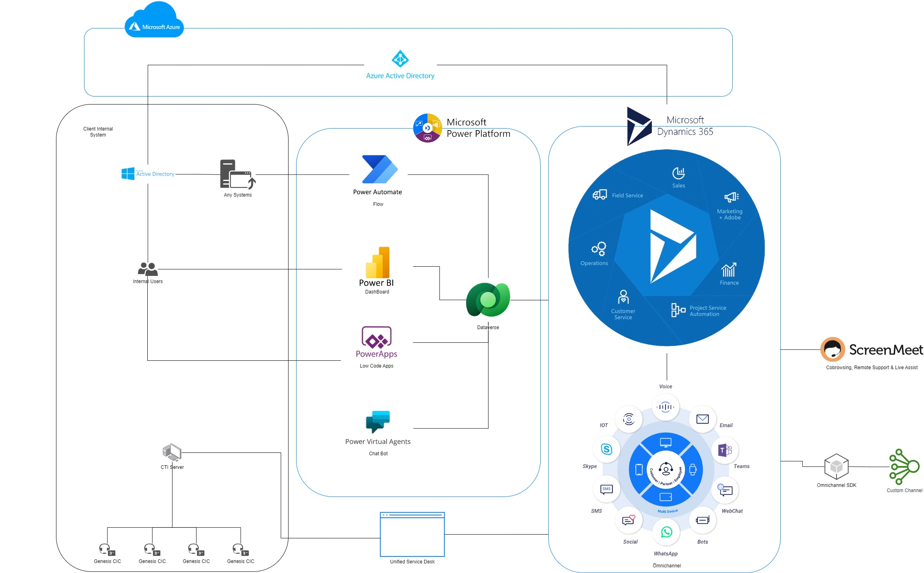Image resolution: width=924 pixels, height=573 pixels.
Task: Click the desktop monitor icon in Multi Device ring
Action: (x=665, y=443)
